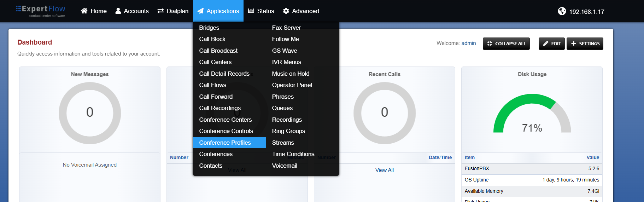Screen dimensions: 644x202
Task: Click the admin user link
Action: [469, 43]
